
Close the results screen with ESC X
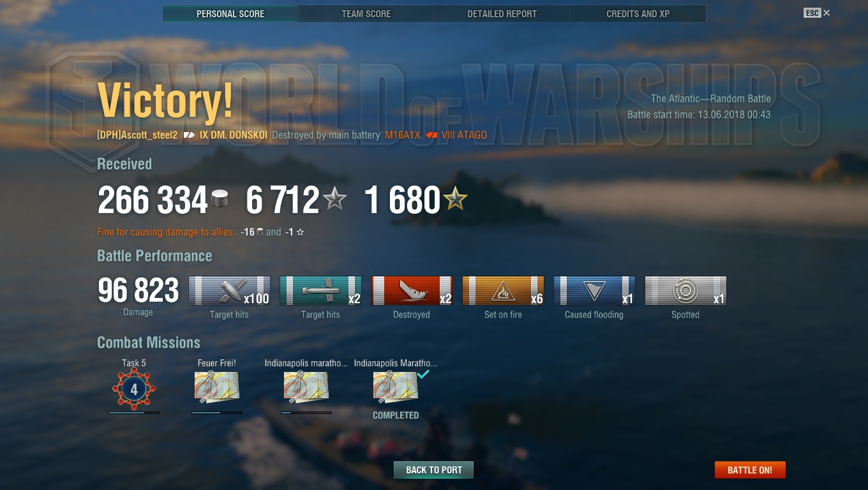tap(818, 13)
